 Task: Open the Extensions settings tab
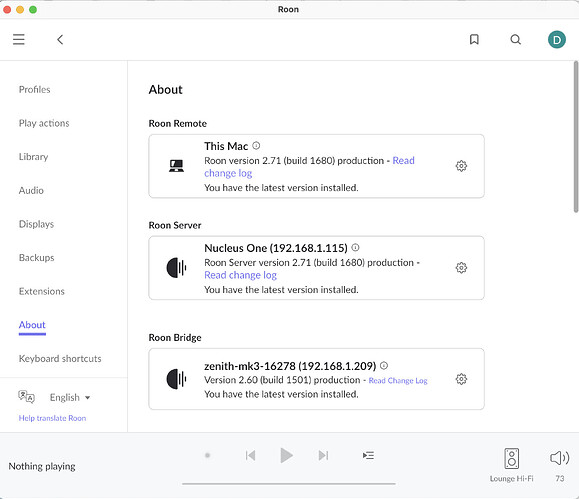(42, 291)
